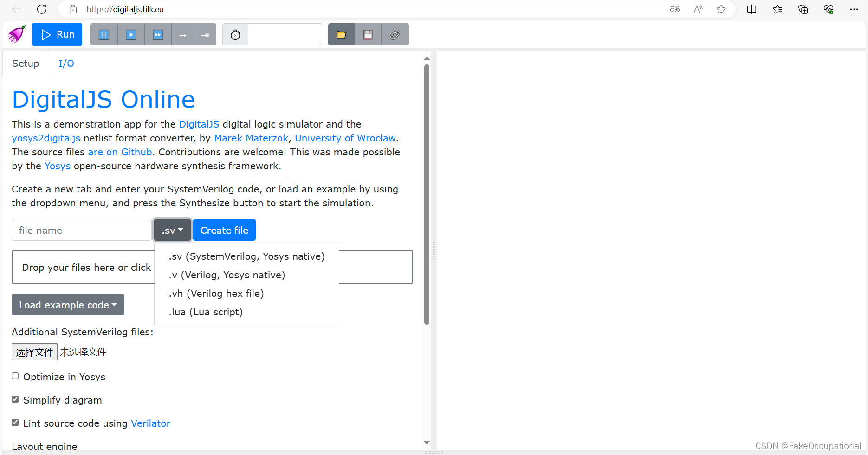The height and width of the screenshot is (455, 868).
Task: Toggle the .sv extension dropdown
Action: (172, 230)
